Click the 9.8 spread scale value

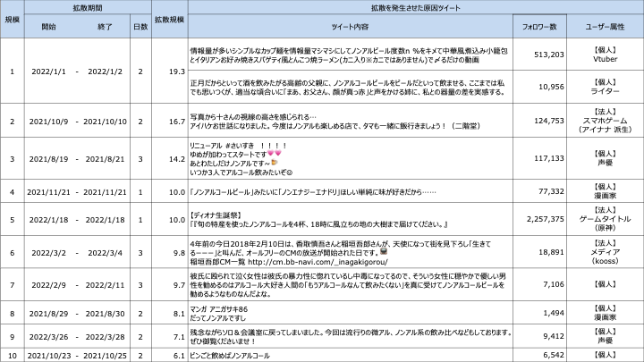tap(179, 253)
